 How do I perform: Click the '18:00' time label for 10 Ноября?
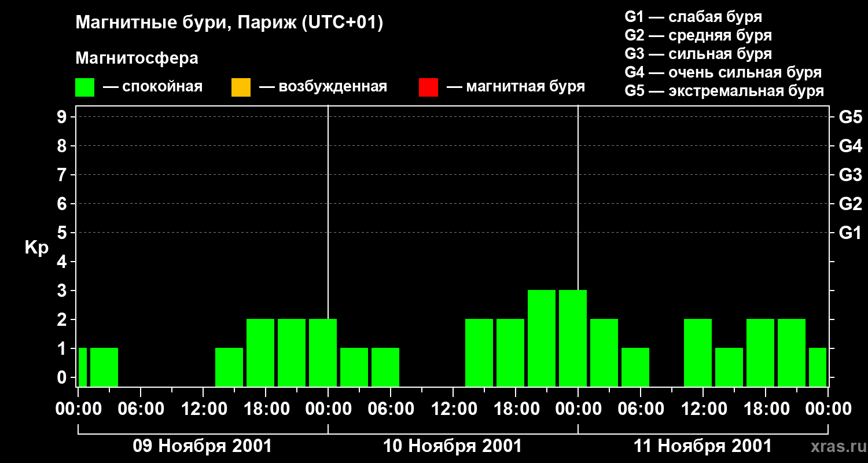click(x=516, y=409)
